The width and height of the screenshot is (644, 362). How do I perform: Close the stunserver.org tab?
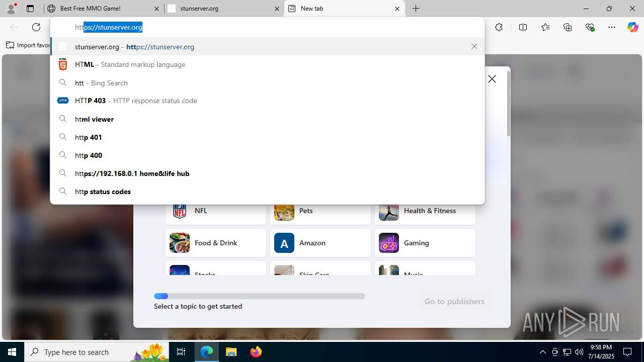[x=277, y=9]
